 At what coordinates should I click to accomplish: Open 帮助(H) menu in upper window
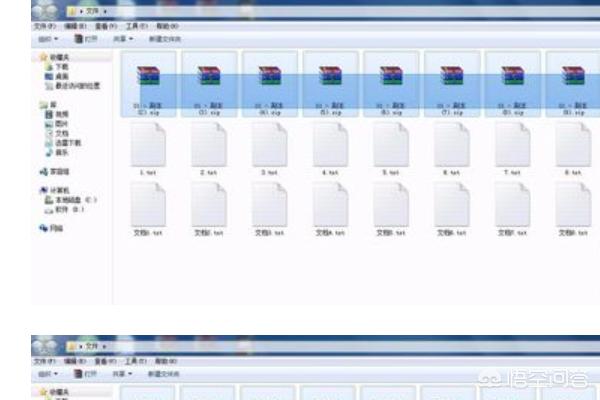(167, 26)
